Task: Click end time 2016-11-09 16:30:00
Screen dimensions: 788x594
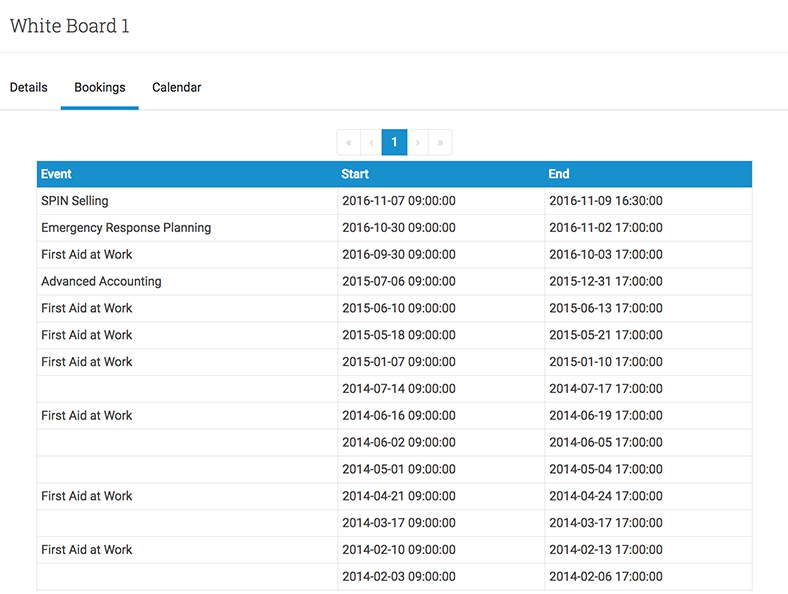Action: coord(606,201)
